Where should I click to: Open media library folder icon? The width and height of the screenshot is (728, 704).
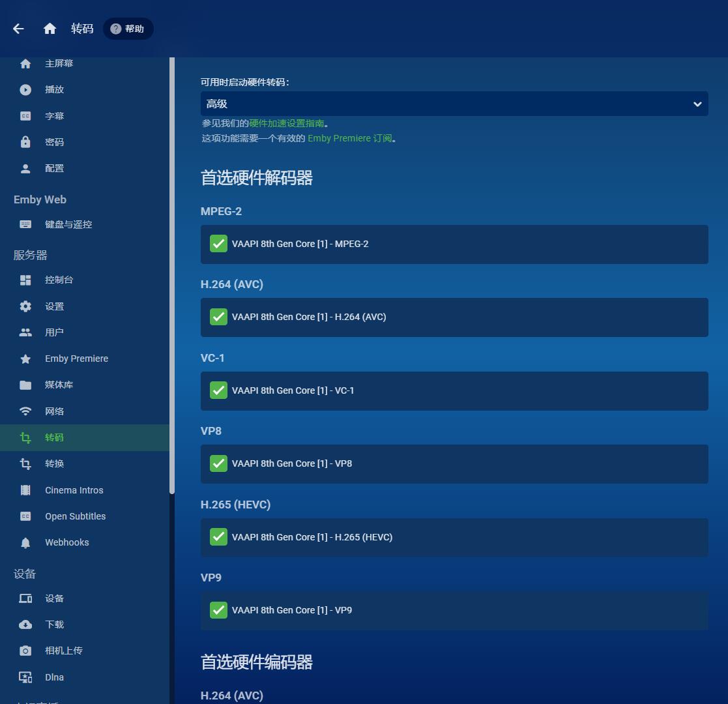pos(25,385)
